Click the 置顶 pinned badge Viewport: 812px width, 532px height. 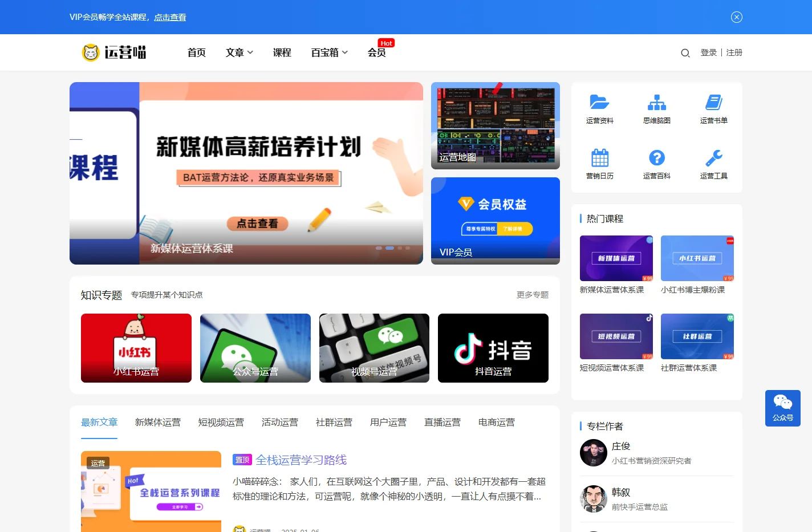pyautogui.click(x=242, y=460)
